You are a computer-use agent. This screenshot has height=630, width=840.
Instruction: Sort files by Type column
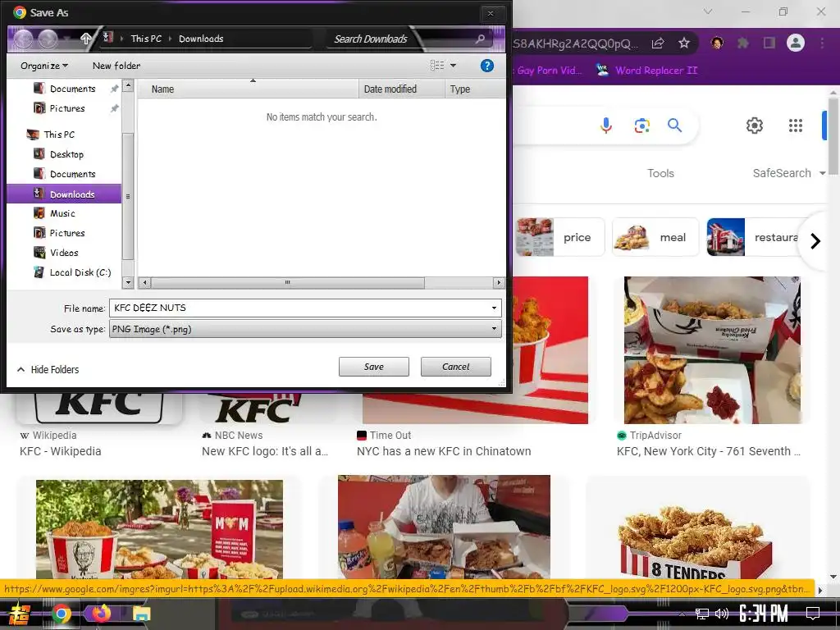[474, 89]
